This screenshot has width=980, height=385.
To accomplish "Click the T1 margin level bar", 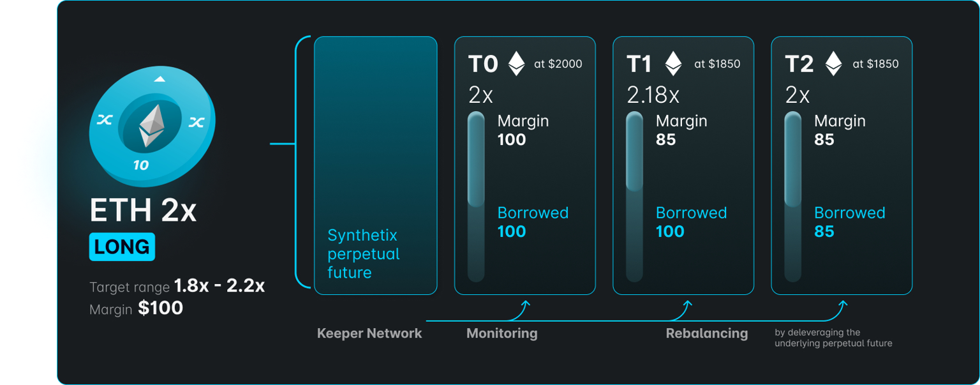I will [634, 152].
